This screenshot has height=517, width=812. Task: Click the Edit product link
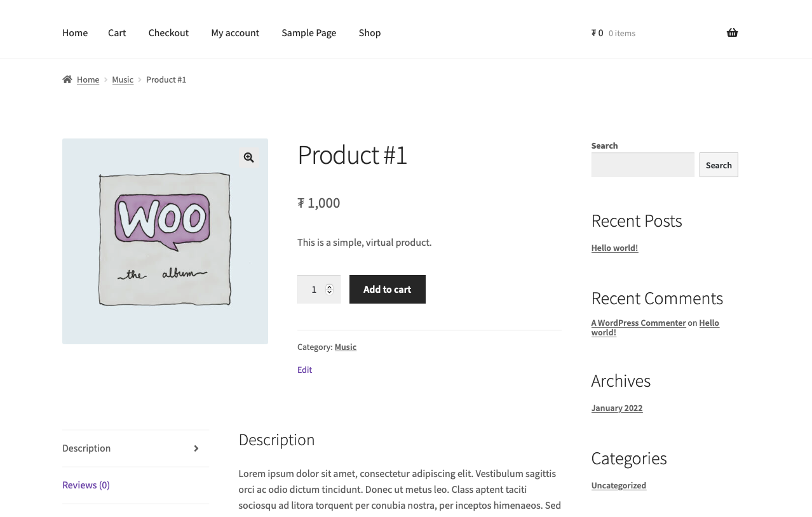pos(304,370)
